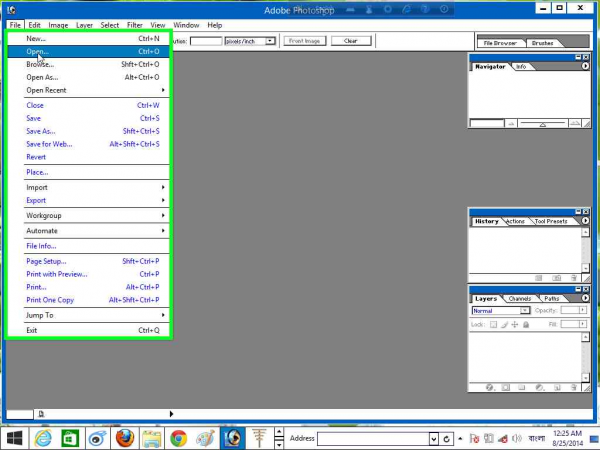This screenshot has height=450, width=600.
Task: Click the Layers panel scroll down arrow
Action: (x=585, y=377)
